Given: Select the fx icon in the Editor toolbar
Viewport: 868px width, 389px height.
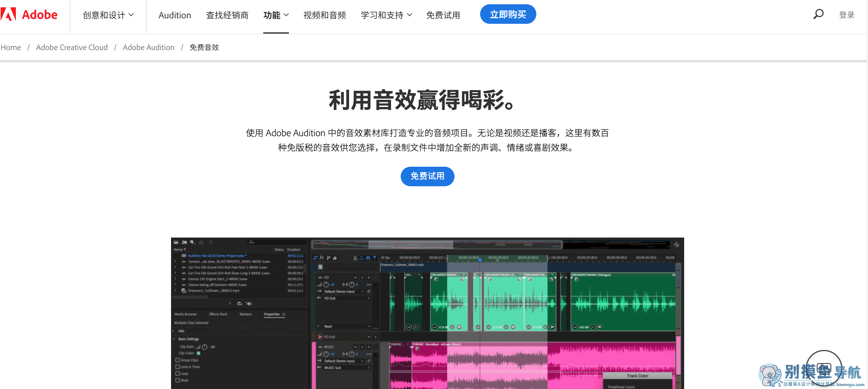Looking at the screenshot, I should (x=322, y=258).
